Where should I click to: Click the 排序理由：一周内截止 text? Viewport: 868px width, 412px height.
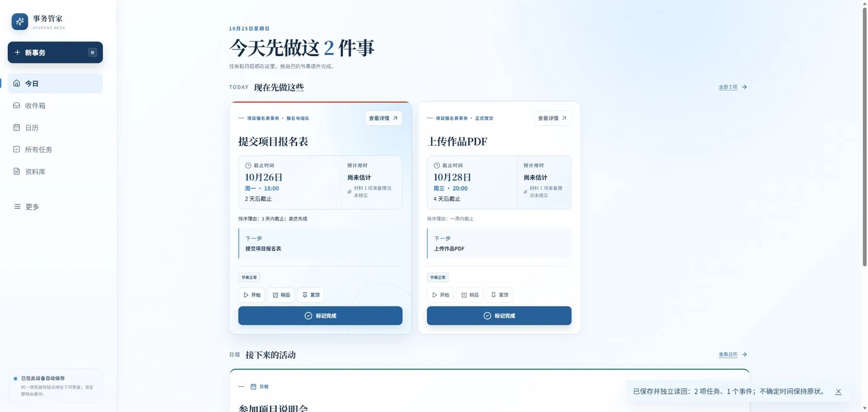pos(450,219)
